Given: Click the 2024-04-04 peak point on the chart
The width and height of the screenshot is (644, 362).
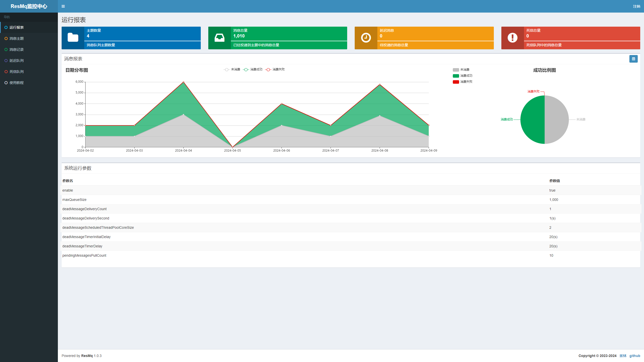Looking at the screenshot, I should point(183,82).
